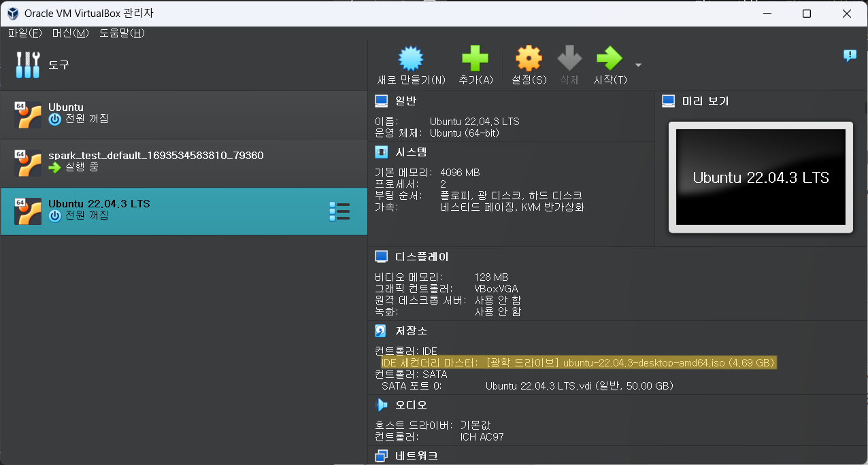Viewport: 868px width, 465px height.
Task: Click the notification center icon at top right
Action: point(850,56)
